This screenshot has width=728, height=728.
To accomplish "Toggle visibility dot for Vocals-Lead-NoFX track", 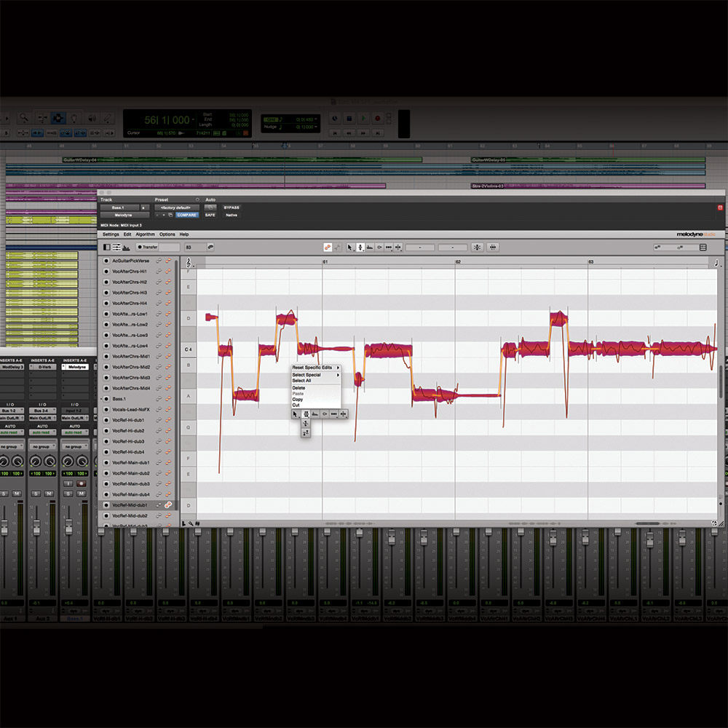I will coord(106,409).
